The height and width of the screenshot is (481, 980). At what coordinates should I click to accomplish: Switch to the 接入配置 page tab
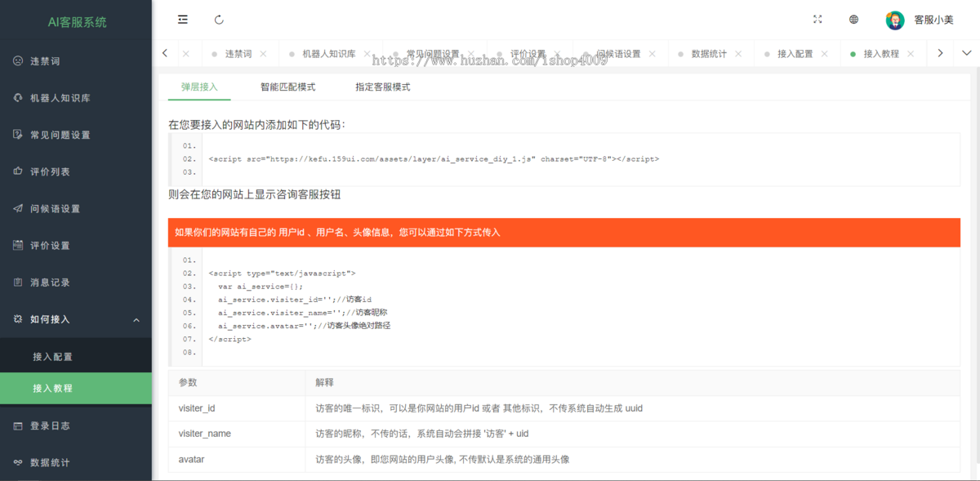click(x=795, y=54)
